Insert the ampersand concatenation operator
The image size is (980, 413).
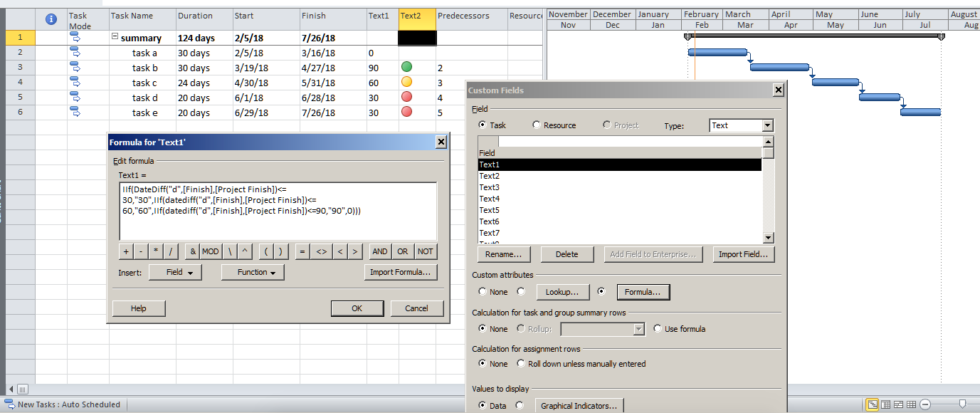tap(193, 251)
